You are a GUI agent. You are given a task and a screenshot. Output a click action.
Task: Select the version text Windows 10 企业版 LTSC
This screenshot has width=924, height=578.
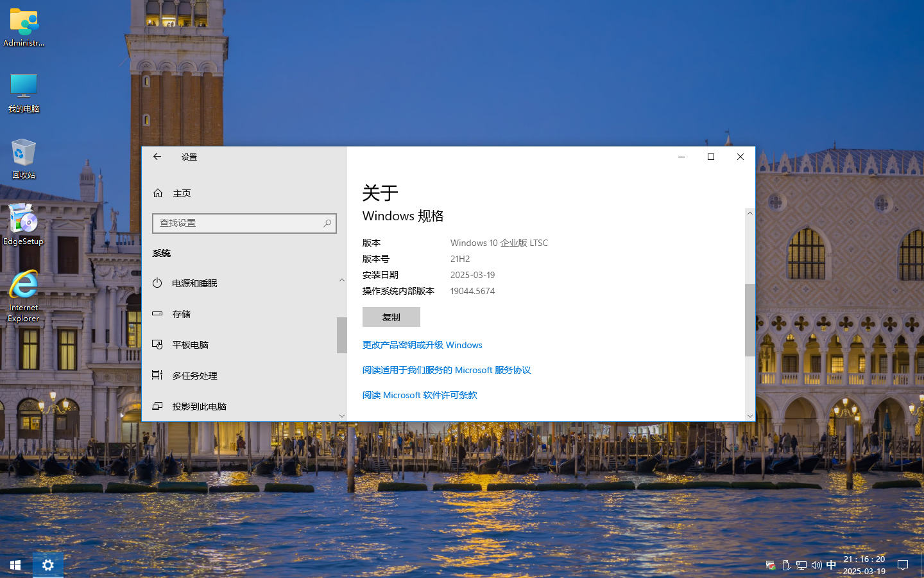(x=499, y=243)
